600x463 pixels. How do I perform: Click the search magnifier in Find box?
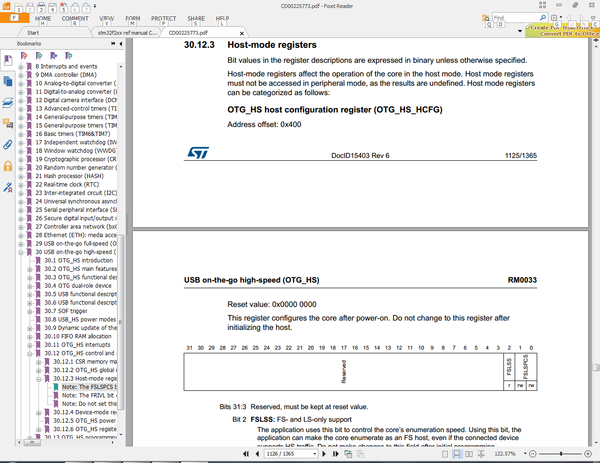tap(543, 17)
